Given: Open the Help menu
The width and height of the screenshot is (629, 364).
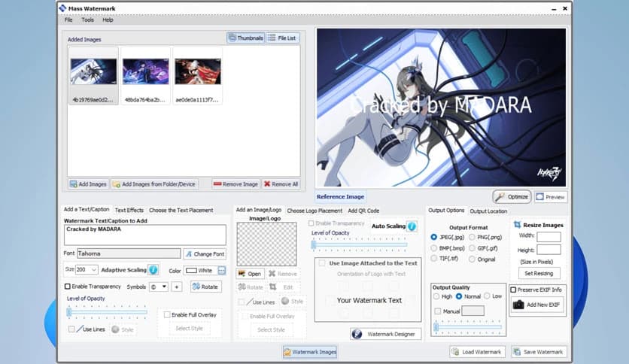Looking at the screenshot, I should coord(108,20).
